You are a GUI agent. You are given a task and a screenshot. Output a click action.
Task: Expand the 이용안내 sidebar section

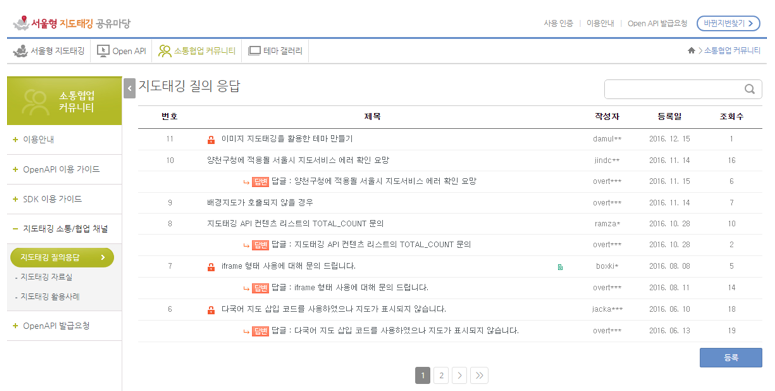(x=33, y=139)
